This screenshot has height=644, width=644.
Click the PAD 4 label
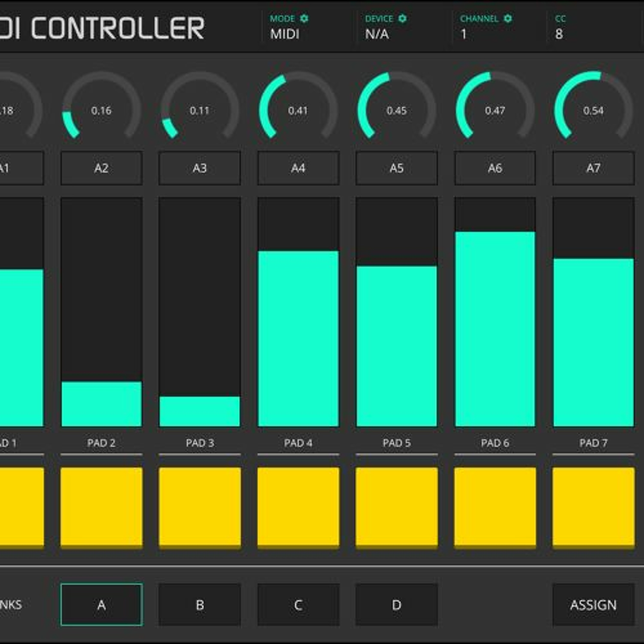298,443
